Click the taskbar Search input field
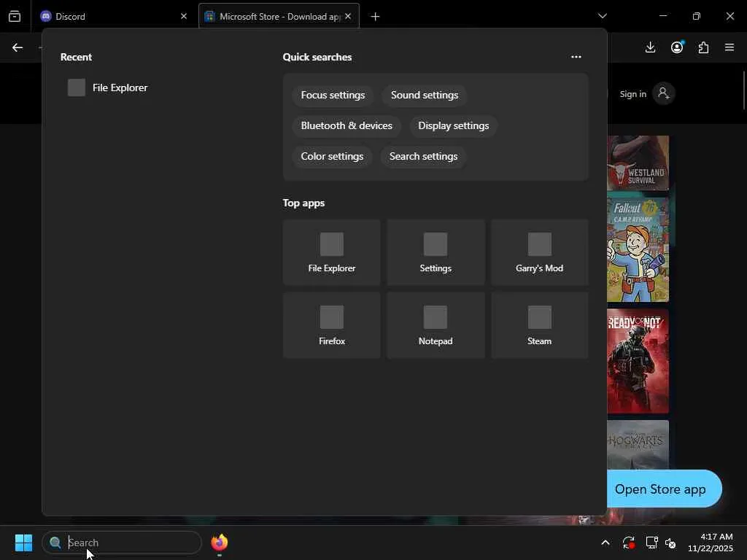Image resolution: width=747 pixels, height=560 pixels. (122, 542)
